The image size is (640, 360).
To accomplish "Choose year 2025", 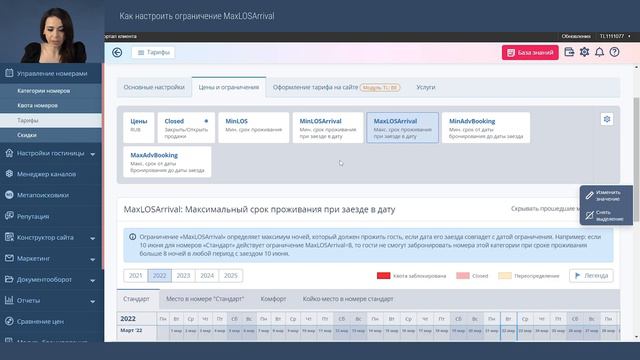I will [231, 276].
